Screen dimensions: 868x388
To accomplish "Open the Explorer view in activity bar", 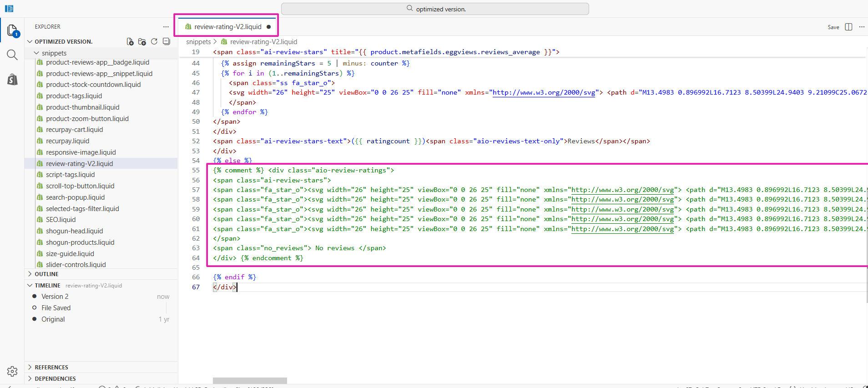I will 12,31.
